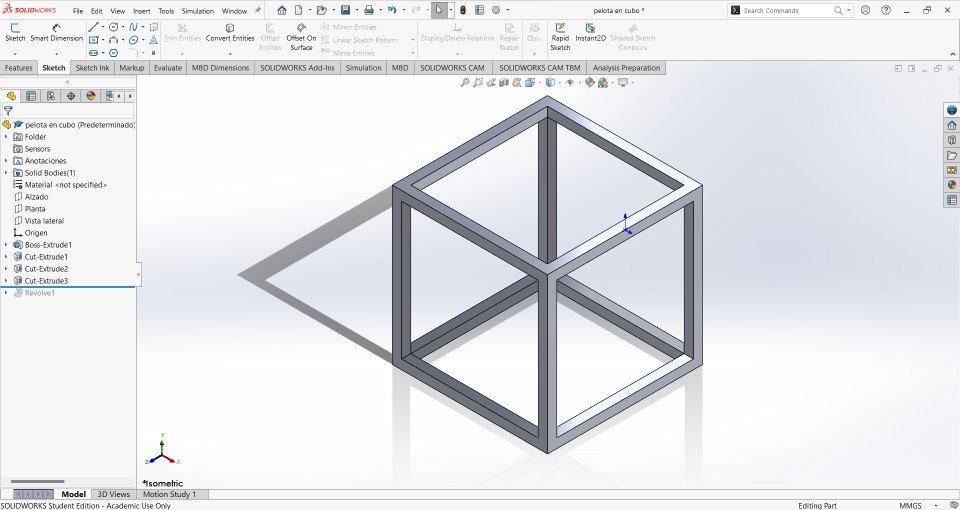
Task: Expand the Boss-Extrude1 feature
Action: 6,245
